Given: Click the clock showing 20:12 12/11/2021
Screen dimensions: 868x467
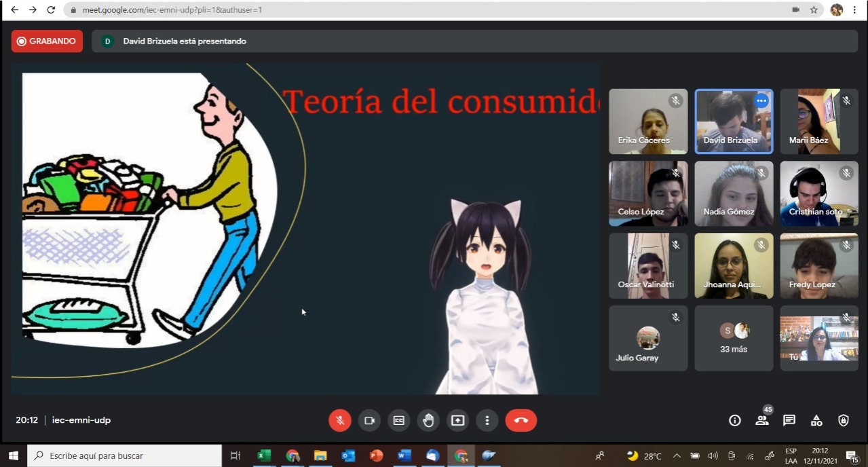Looking at the screenshot, I should [820, 455].
